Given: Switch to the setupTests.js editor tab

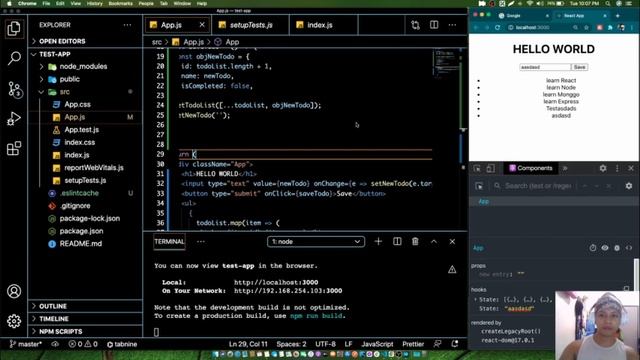Looking at the screenshot, I should pyautogui.click(x=250, y=25).
